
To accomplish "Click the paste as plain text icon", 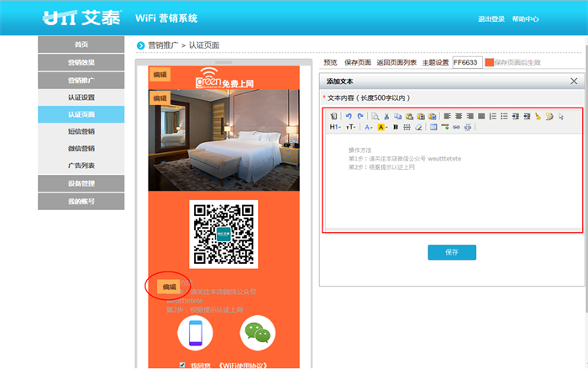I will tap(421, 116).
